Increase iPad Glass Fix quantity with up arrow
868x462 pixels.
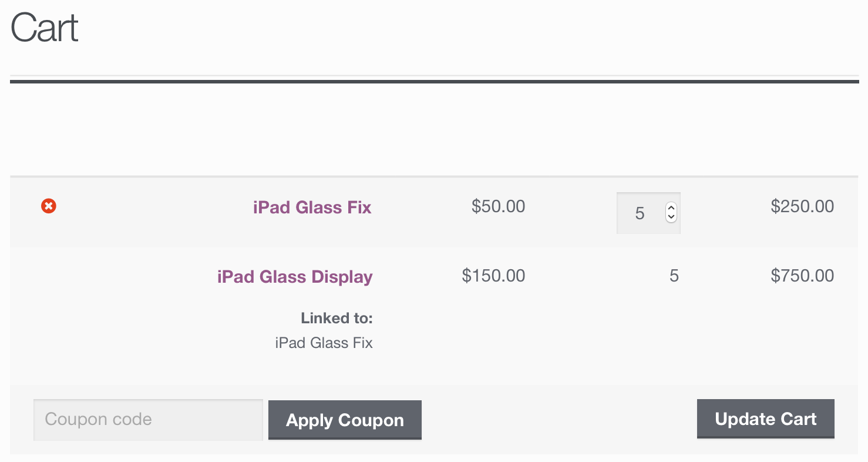[671, 207]
